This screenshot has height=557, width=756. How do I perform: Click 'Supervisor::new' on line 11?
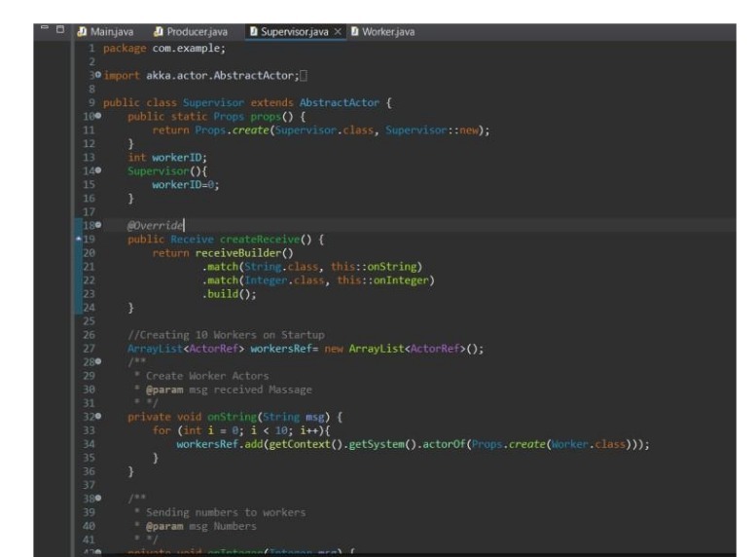click(432, 130)
